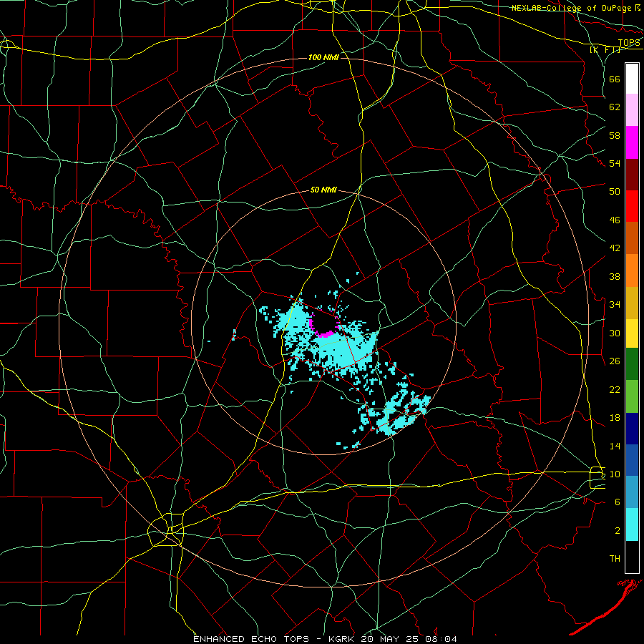Click the legend value 30
This screenshot has width=644, height=644.
(615, 333)
